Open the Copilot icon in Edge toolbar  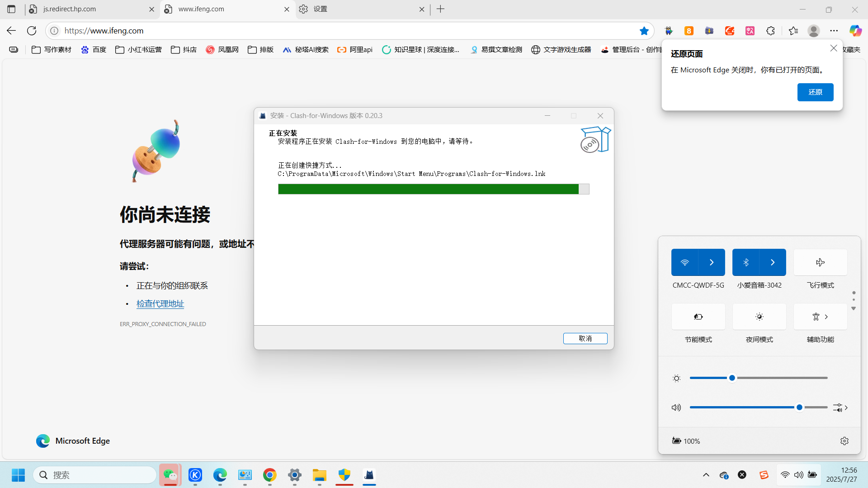tap(855, 31)
